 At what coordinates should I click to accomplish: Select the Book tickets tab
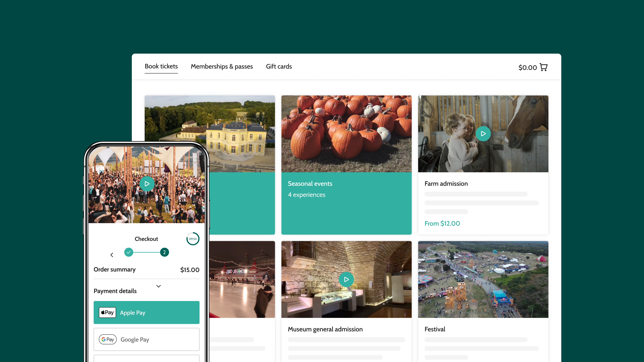click(x=161, y=67)
